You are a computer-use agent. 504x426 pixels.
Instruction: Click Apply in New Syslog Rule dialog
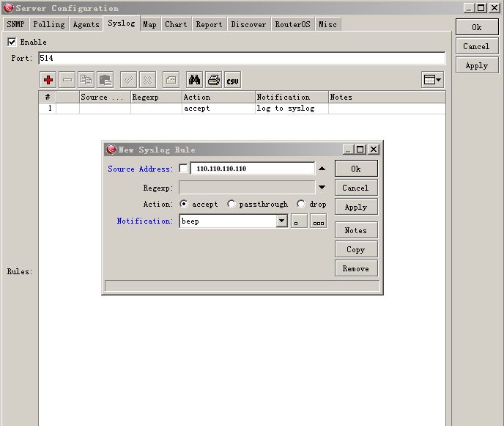[x=356, y=207]
